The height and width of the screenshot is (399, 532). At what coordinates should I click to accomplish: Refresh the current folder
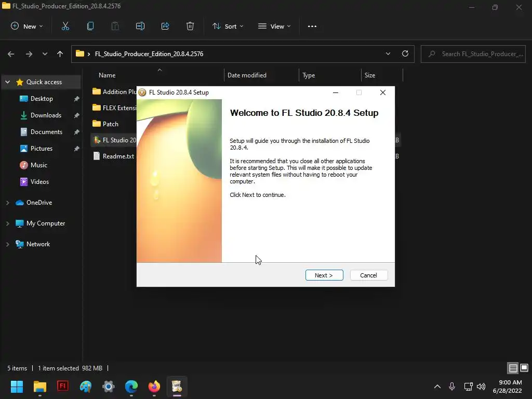tap(405, 54)
